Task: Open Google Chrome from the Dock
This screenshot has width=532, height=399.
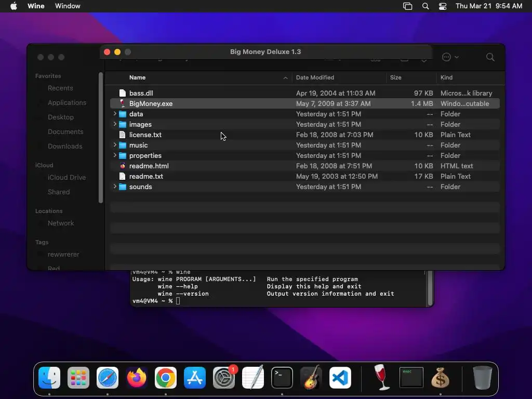Action: 166,378
